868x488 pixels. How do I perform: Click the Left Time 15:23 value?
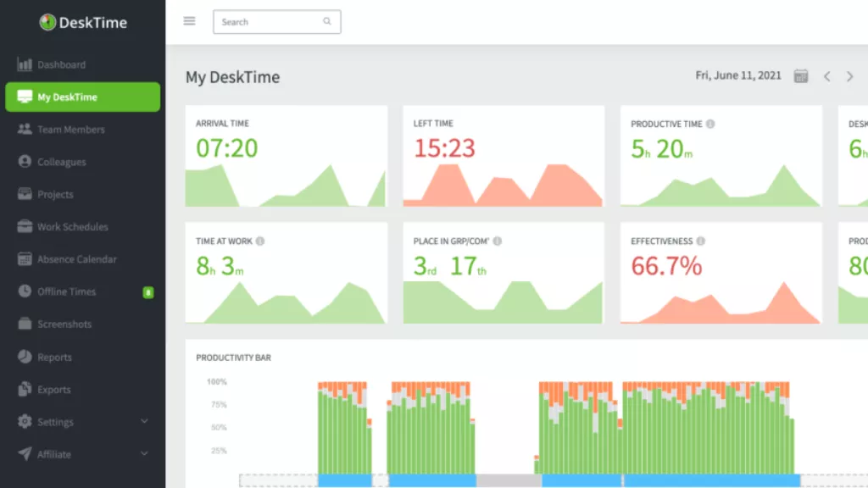point(444,148)
